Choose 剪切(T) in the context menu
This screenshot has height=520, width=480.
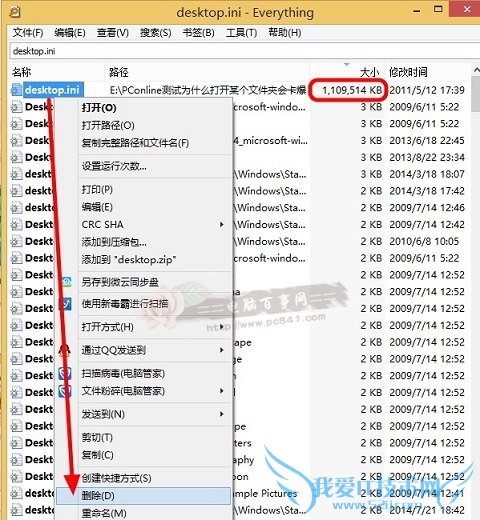pos(97,437)
